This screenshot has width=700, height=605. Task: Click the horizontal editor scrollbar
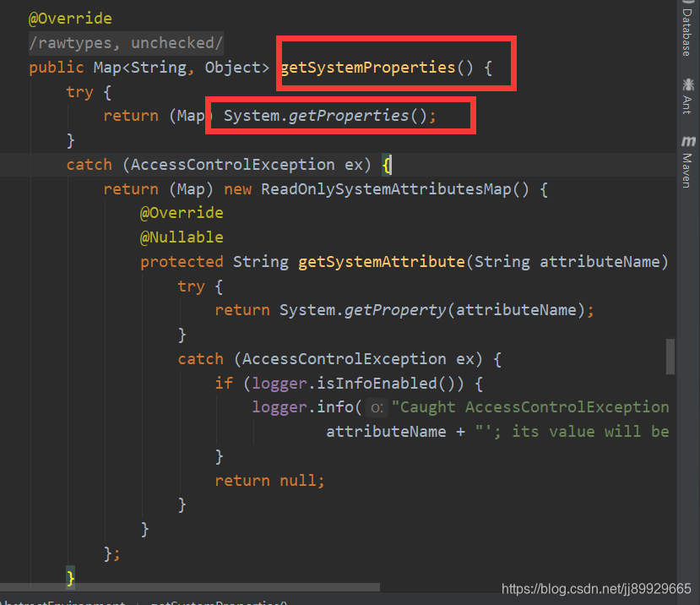[190, 587]
